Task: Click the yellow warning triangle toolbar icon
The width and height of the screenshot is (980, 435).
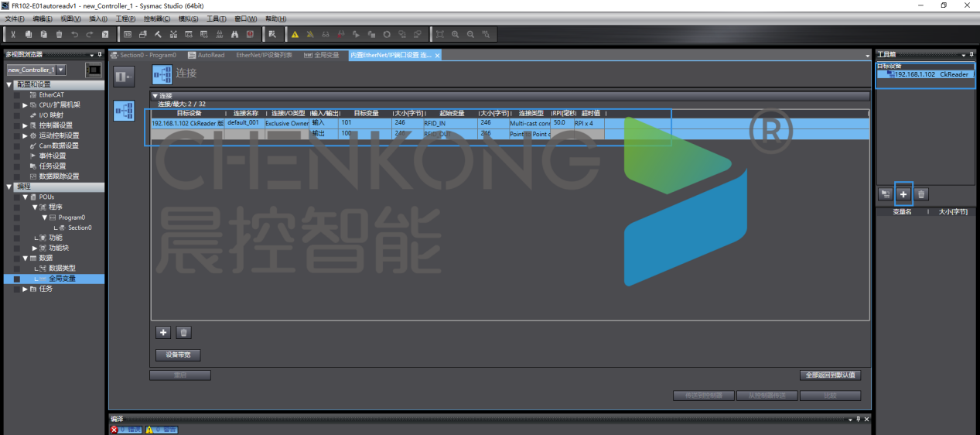Action: (x=295, y=34)
